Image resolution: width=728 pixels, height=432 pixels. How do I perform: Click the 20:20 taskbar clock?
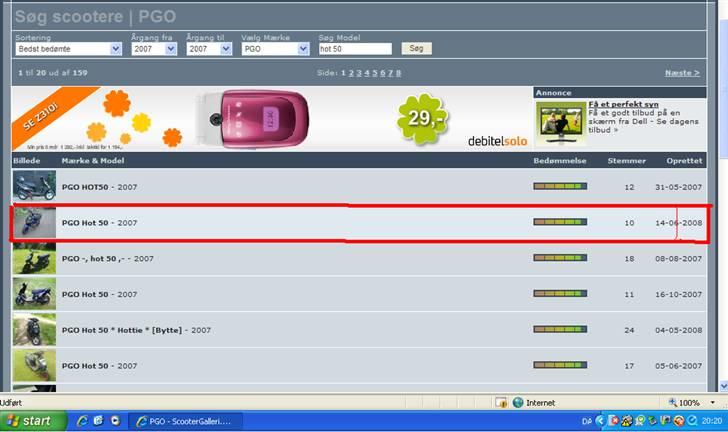pos(712,421)
